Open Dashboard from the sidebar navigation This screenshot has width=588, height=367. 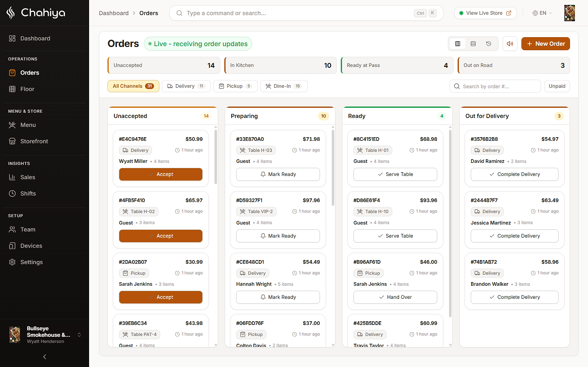[45, 38]
